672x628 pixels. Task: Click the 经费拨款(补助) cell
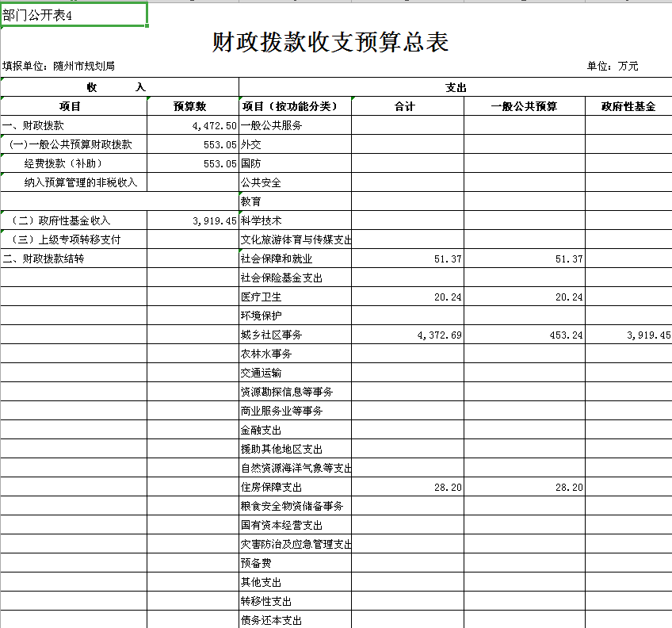point(74,163)
